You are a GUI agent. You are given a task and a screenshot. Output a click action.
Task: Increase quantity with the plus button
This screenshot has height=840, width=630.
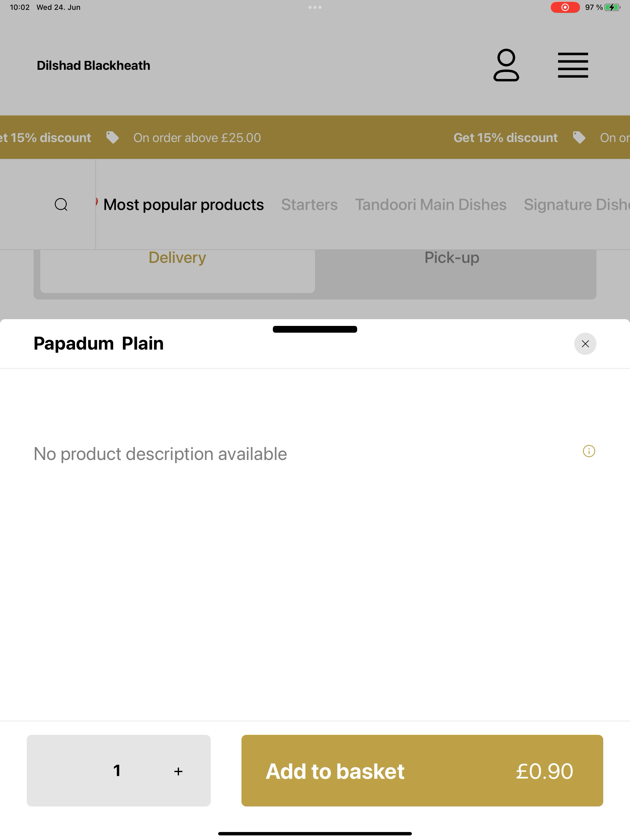pyautogui.click(x=178, y=771)
